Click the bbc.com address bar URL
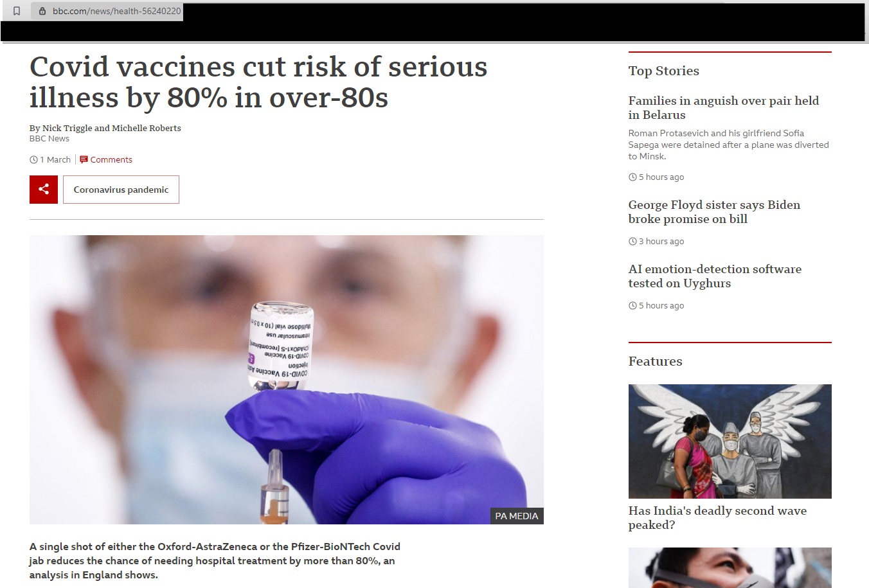The height and width of the screenshot is (588, 869). coord(116,11)
